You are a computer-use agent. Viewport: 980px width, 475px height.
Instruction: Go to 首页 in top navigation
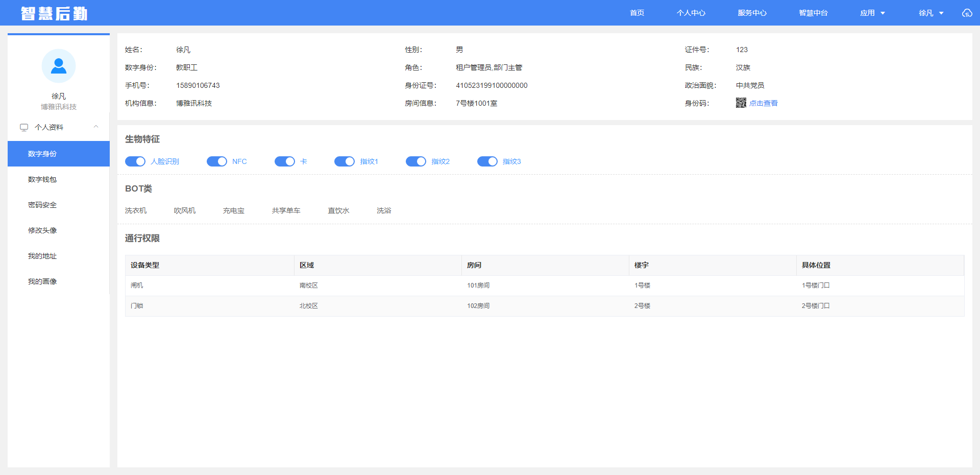(637, 13)
